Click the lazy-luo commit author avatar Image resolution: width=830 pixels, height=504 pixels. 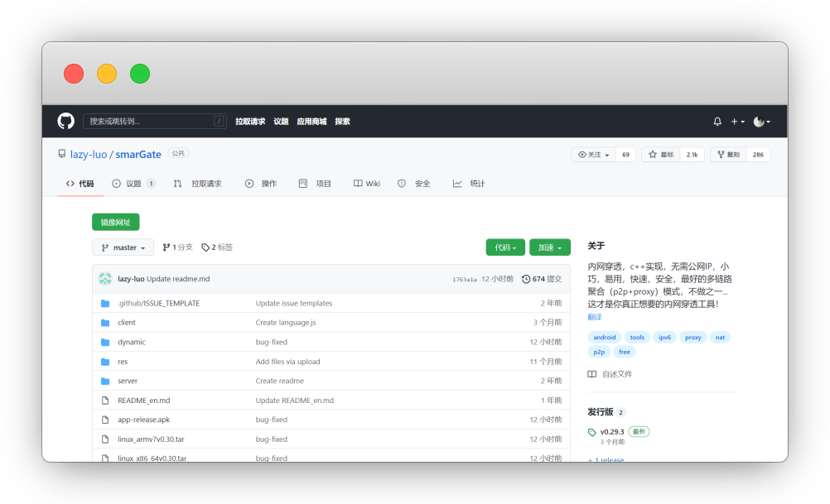point(105,279)
